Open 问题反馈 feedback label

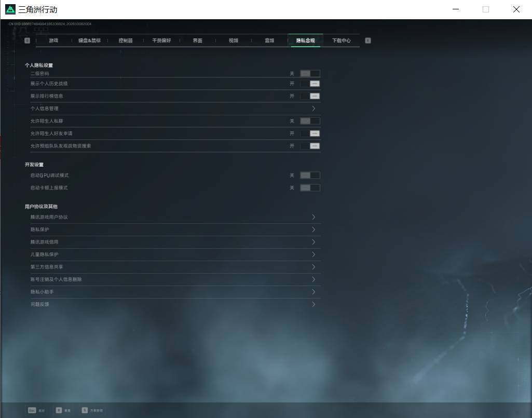pos(39,305)
